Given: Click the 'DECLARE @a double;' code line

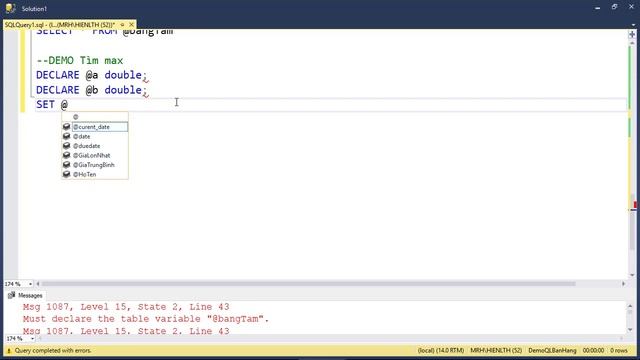Looking at the screenshot, I should (x=91, y=75).
